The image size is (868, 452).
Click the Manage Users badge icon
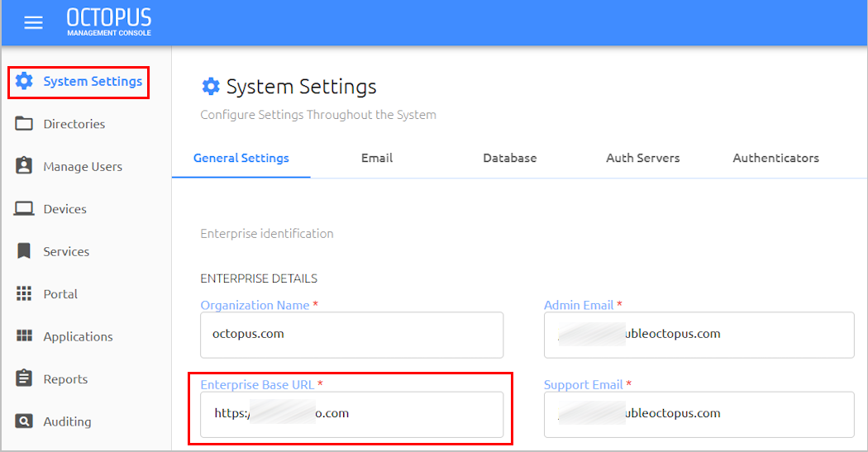pos(24,166)
